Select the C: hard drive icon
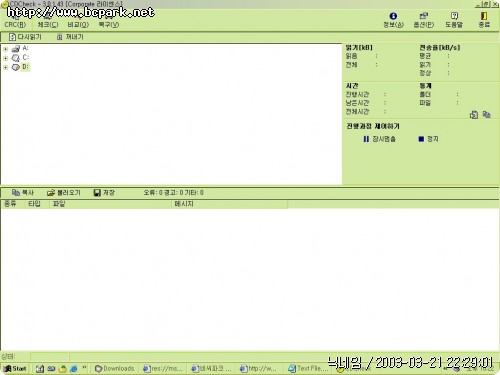 tap(16, 58)
